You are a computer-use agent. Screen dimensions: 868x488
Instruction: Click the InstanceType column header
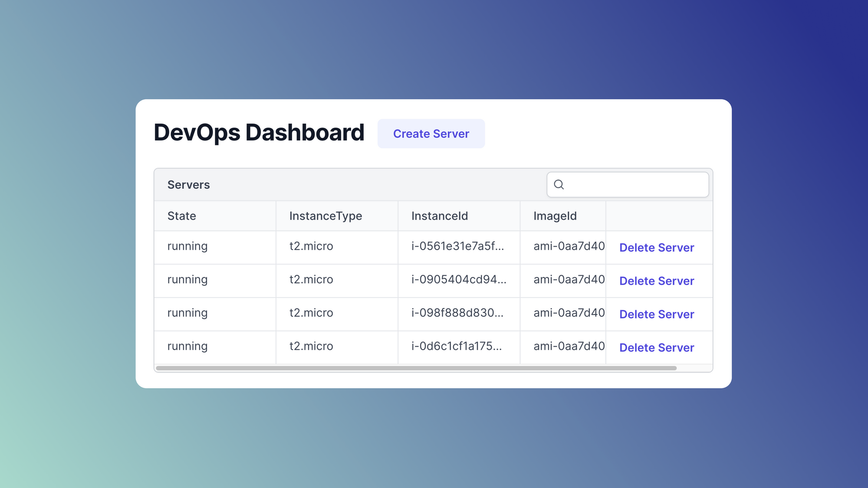[337, 216]
